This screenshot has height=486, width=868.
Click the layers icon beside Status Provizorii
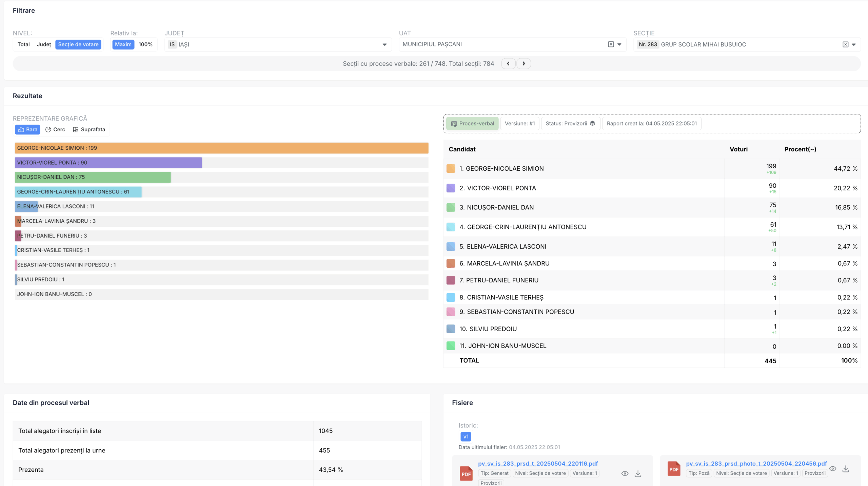[592, 124]
